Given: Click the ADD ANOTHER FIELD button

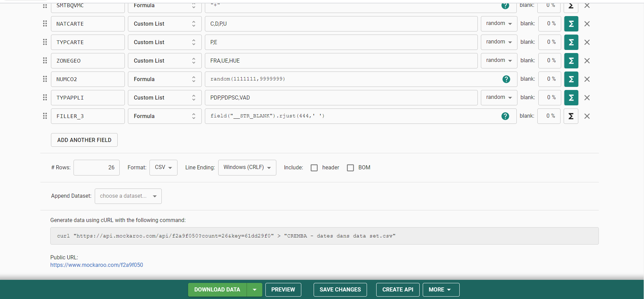Looking at the screenshot, I should coord(84,140).
